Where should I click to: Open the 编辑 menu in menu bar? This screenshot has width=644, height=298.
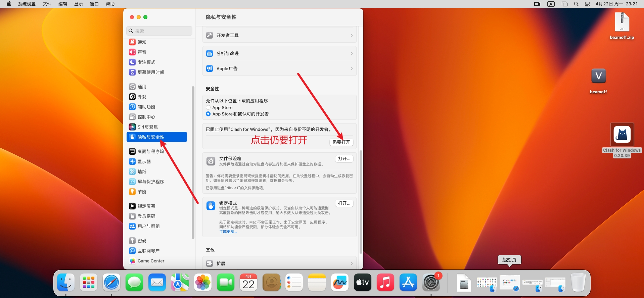(63, 4)
